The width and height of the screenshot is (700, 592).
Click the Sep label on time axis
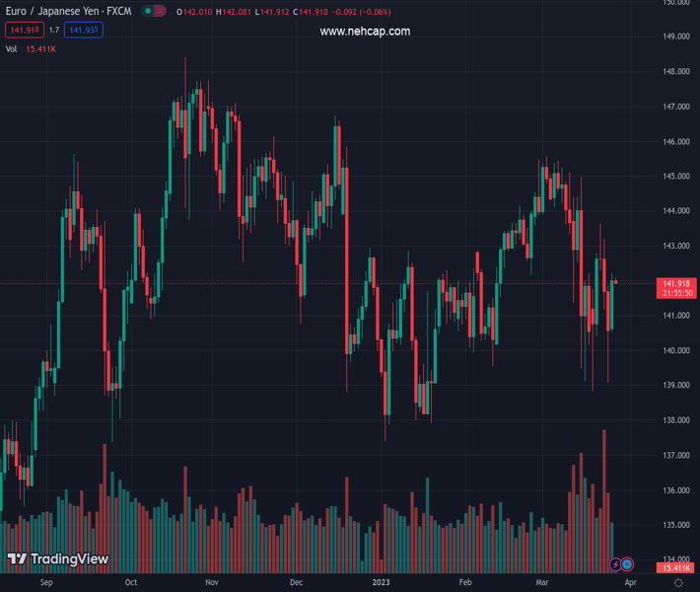tap(46, 583)
